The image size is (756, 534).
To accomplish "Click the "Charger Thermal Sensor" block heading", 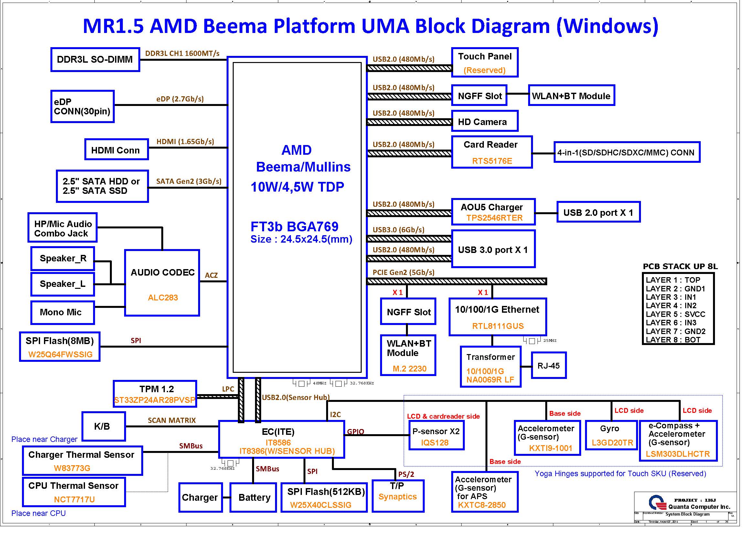I will (81, 455).
